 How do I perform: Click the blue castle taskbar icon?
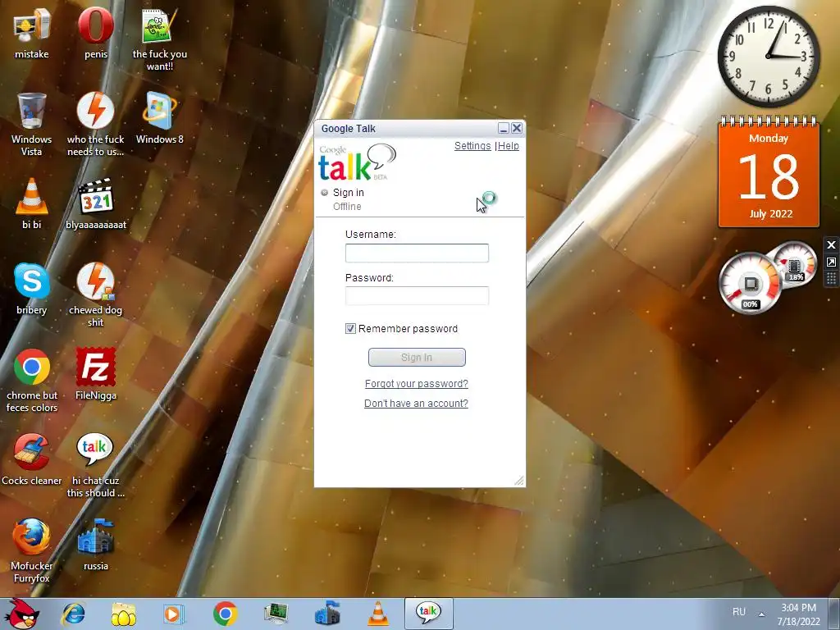pyautogui.click(x=327, y=614)
